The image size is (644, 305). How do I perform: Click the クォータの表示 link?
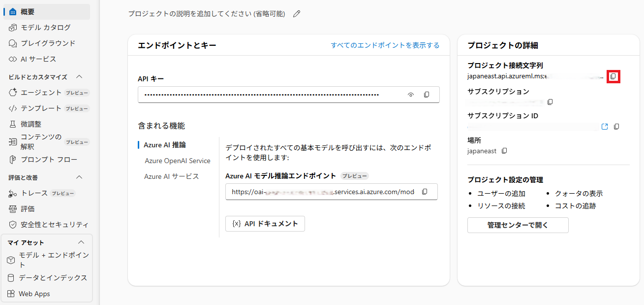pos(579,194)
